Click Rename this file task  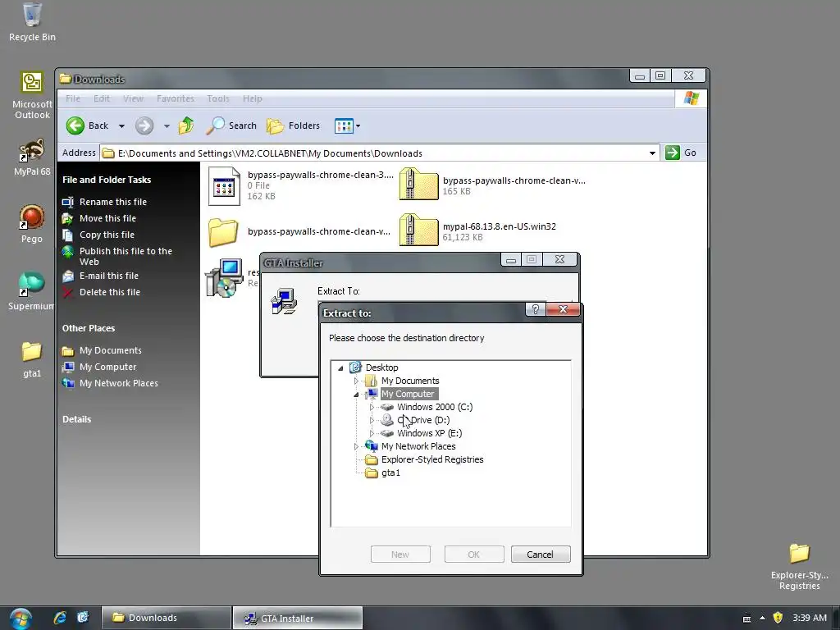coord(113,202)
